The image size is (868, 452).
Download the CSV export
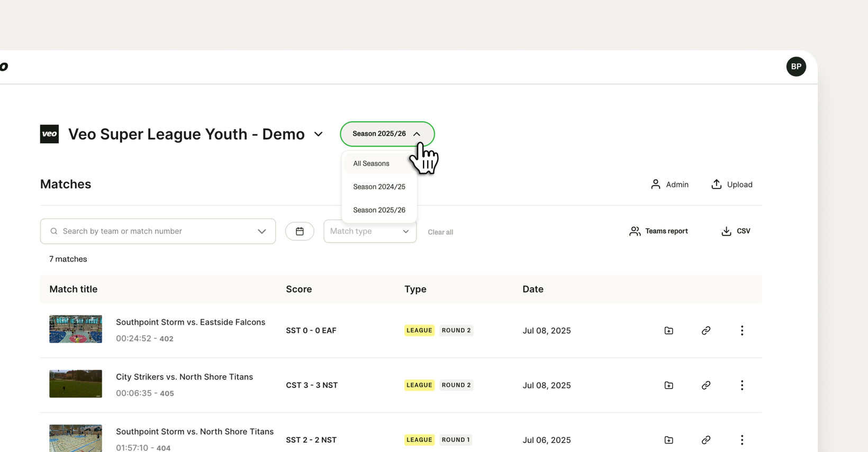pyautogui.click(x=736, y=231)
